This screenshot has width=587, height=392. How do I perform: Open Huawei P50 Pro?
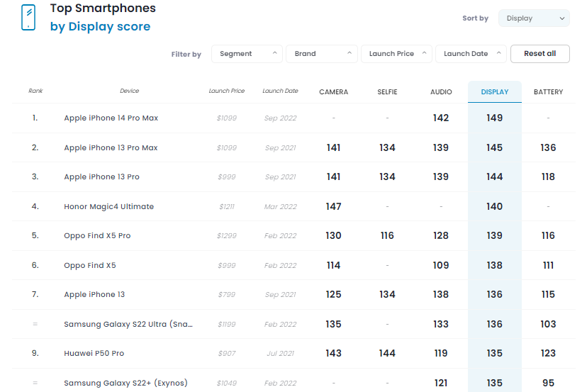click(x=94, y=353)
